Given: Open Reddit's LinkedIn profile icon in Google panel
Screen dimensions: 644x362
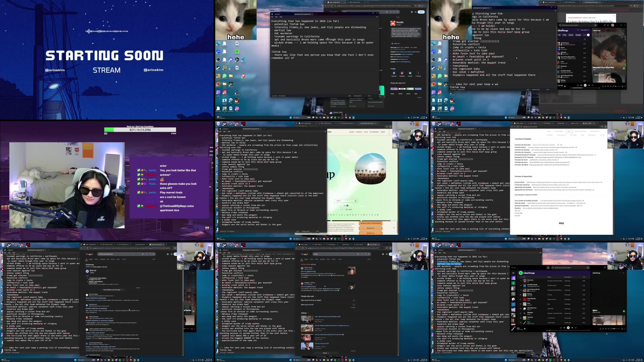Looking at the screenshot, I should pos(410,73).
